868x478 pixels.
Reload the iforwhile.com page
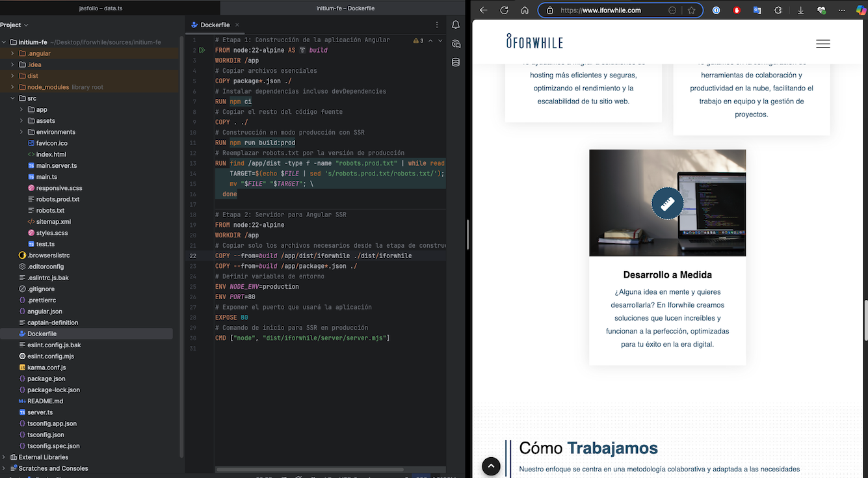pos(504,10)
